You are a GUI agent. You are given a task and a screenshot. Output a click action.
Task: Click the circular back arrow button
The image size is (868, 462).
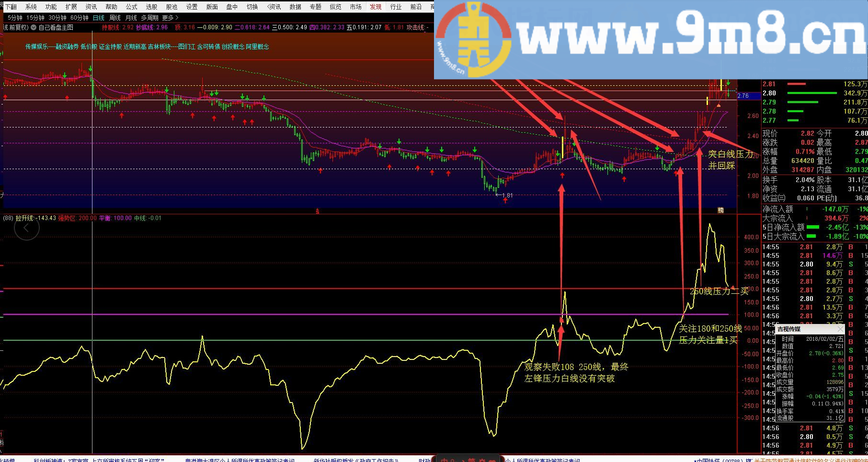coord(26,229)
